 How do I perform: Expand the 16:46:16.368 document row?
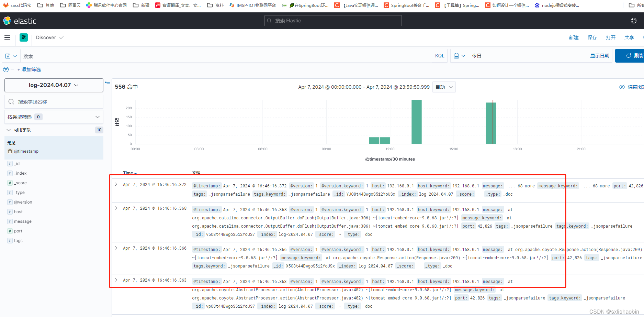coord(116,208)
